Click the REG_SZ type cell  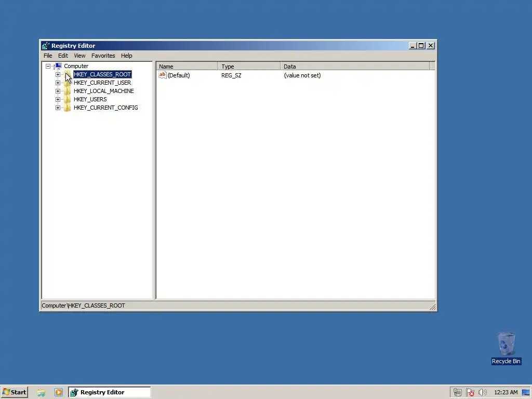[x=231, y=75]
